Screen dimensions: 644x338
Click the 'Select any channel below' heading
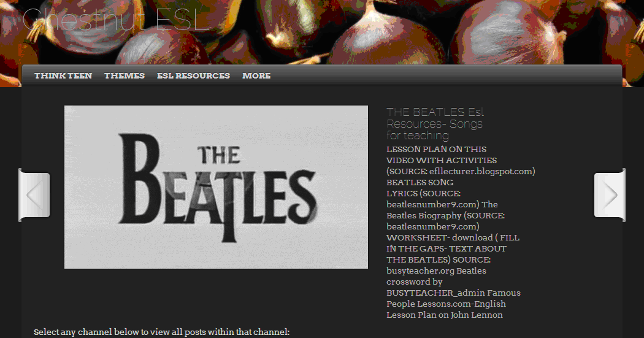pos(161,332)
